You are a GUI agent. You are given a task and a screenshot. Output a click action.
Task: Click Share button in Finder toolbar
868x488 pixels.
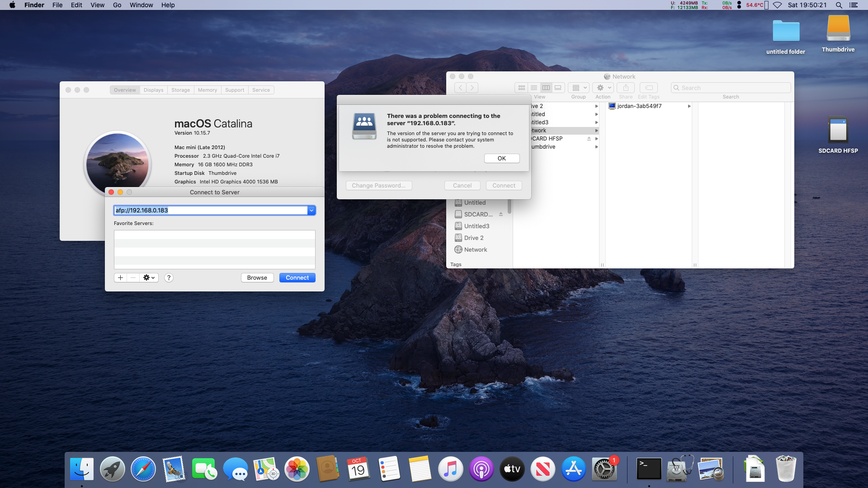[x=626, y=88]
